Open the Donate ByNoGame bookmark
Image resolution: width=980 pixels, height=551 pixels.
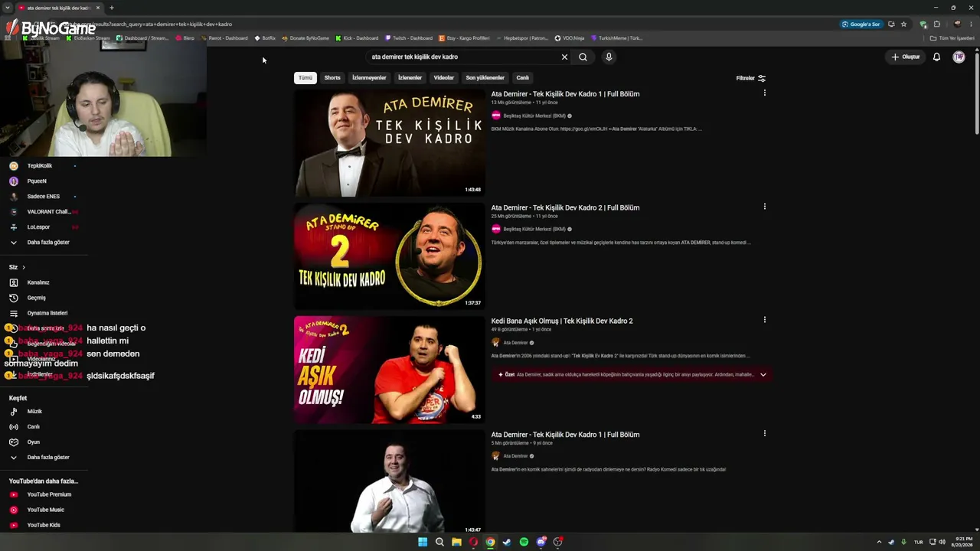click(x=305, y=38)
